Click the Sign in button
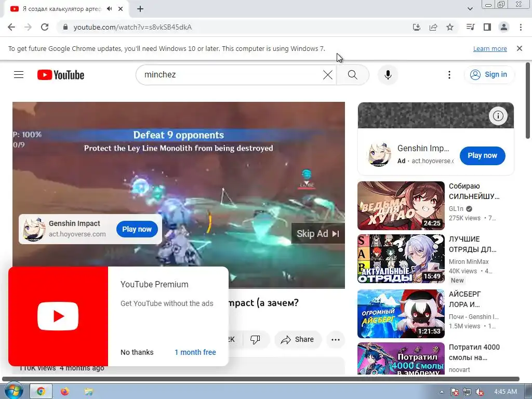Screen dimensions: 532x399 (489, 75)
